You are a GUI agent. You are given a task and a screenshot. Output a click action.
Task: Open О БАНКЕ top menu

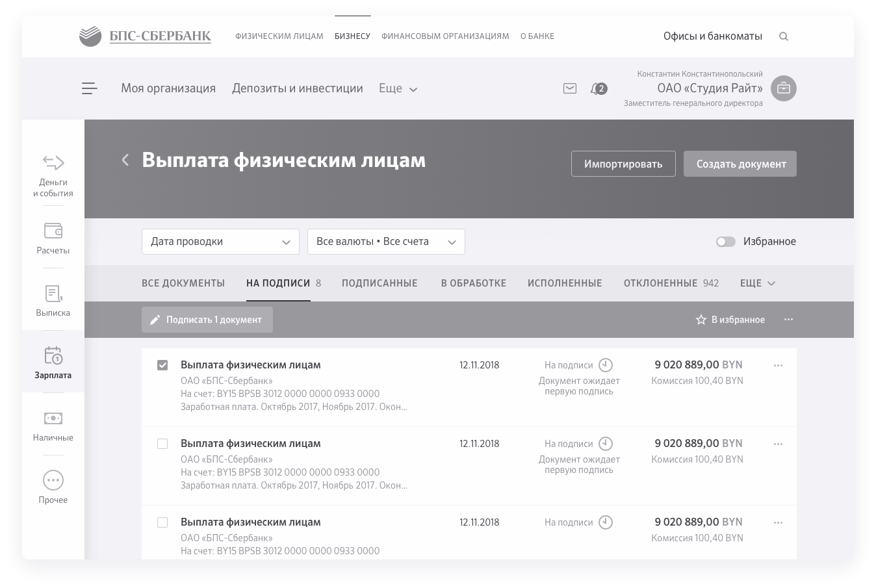[537, 36]
